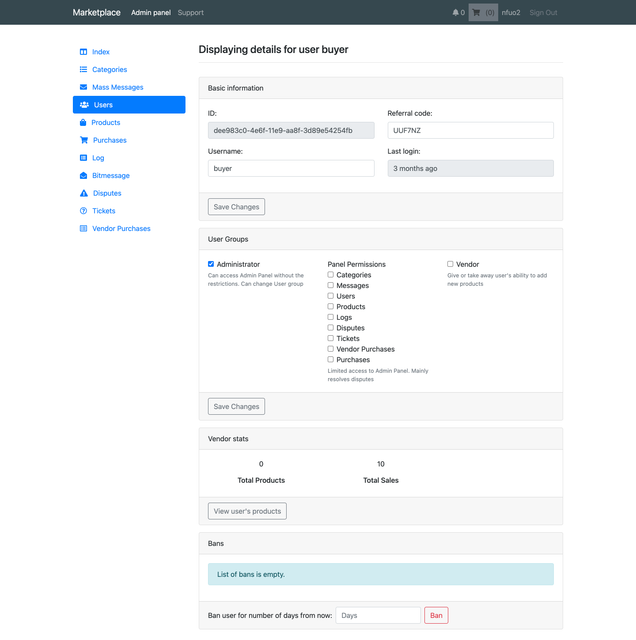Click the Marketplace brand link
Screen dimensions: 636x640
coord(96,13)
